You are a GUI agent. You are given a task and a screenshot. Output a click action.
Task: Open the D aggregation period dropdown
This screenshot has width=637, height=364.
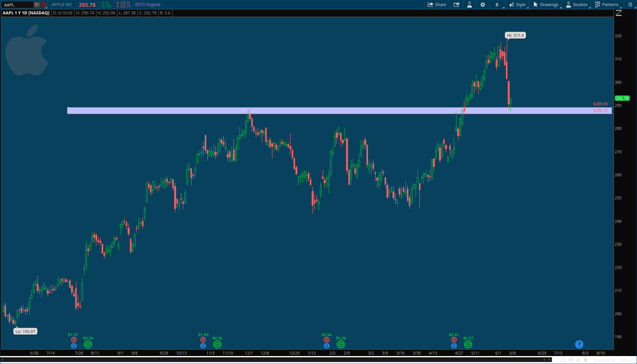497,4
